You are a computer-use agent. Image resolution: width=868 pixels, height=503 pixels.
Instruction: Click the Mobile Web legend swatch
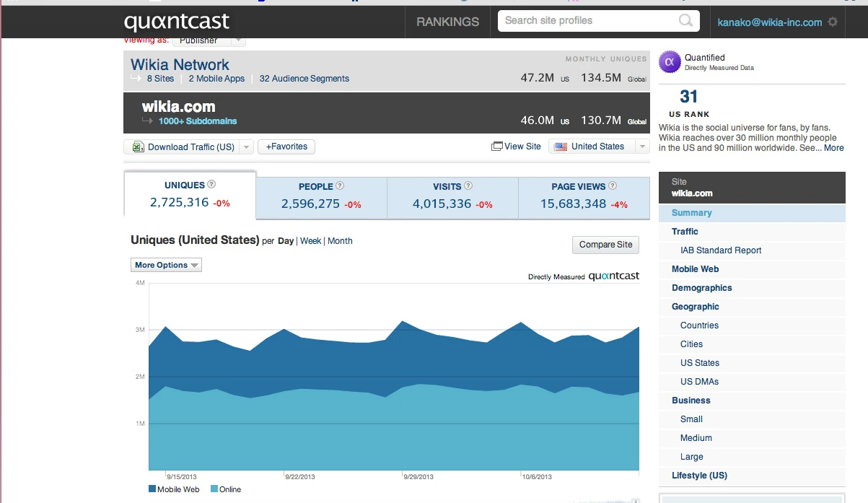pos(152,489)
